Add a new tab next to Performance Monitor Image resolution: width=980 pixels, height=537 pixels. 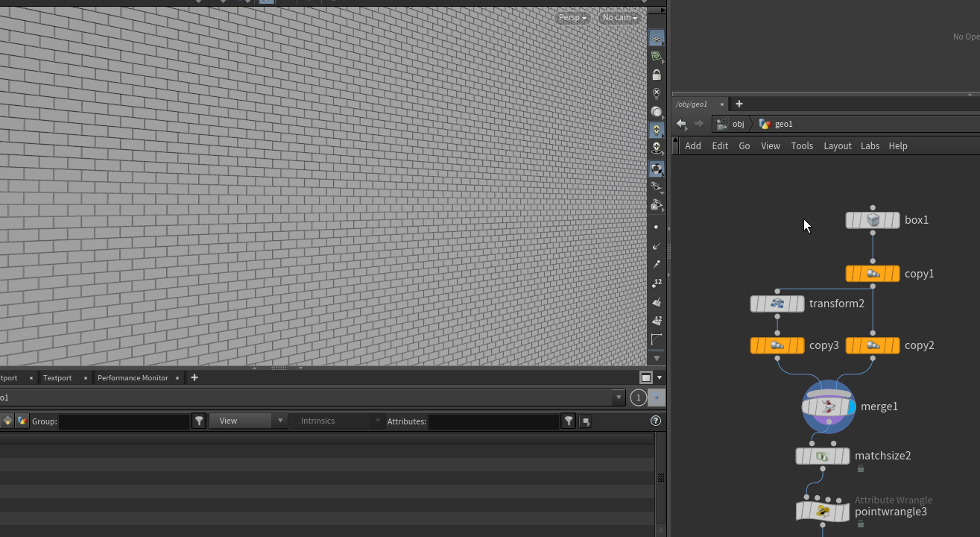[x=195, y=377]
